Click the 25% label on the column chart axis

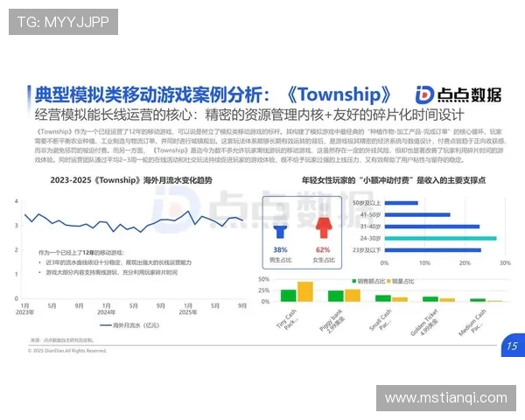click(x=264, y=290)
